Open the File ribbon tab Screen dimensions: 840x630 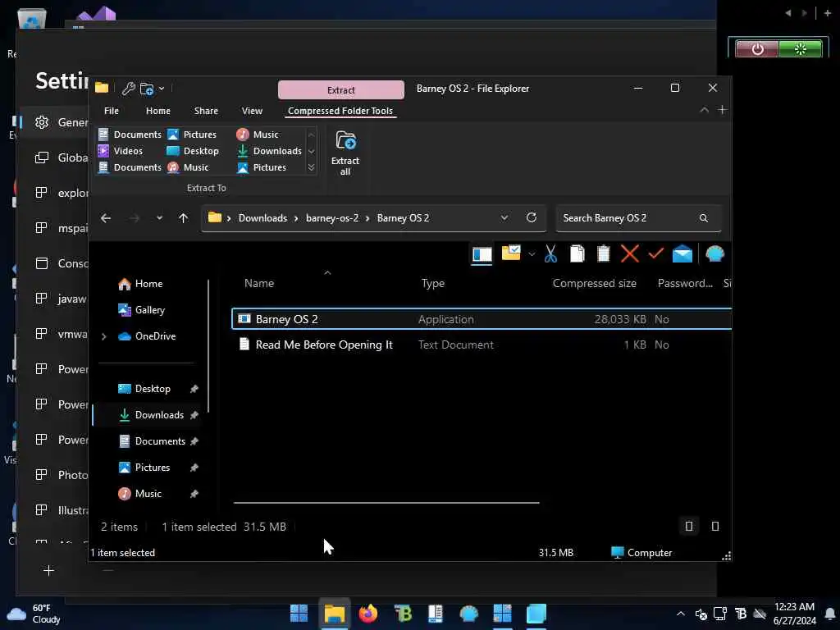click(x=112, y=111)
